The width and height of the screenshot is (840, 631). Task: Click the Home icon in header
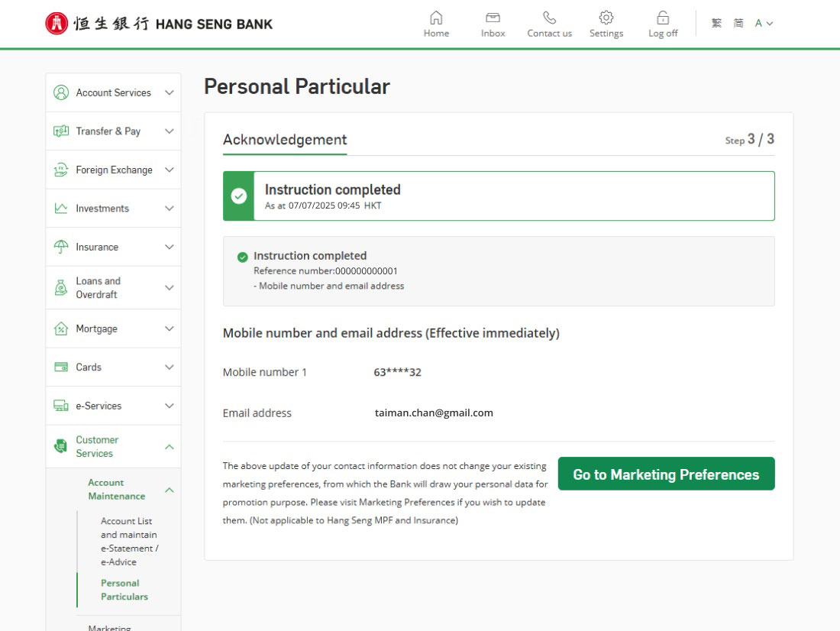[436, 18]
